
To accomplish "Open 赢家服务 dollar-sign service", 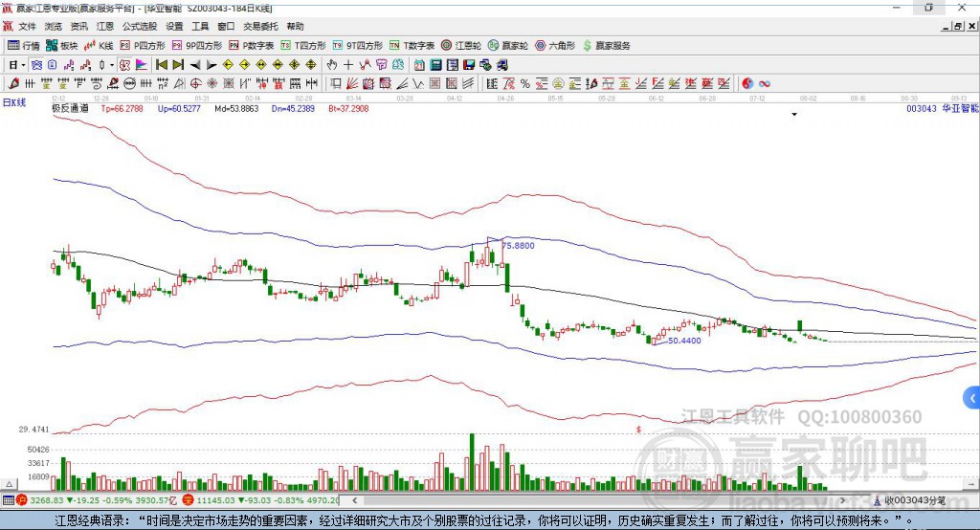I will [607, 46].
